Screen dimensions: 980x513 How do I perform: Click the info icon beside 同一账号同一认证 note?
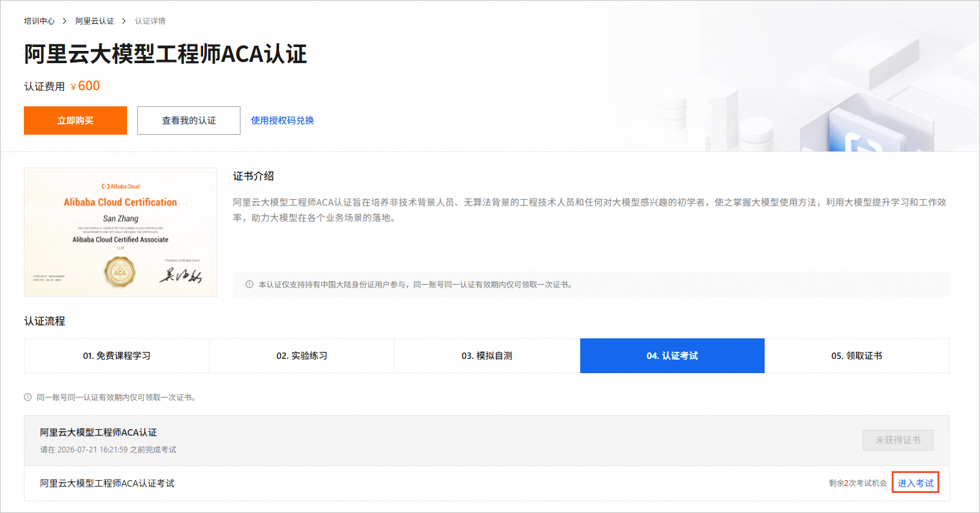tap(28, 397)
